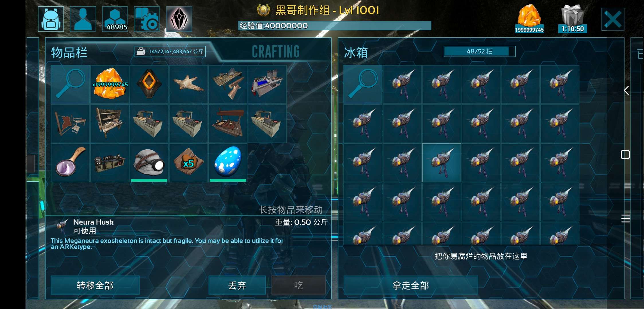Switch to the 物品栏 inventory tab

(69, 53)
